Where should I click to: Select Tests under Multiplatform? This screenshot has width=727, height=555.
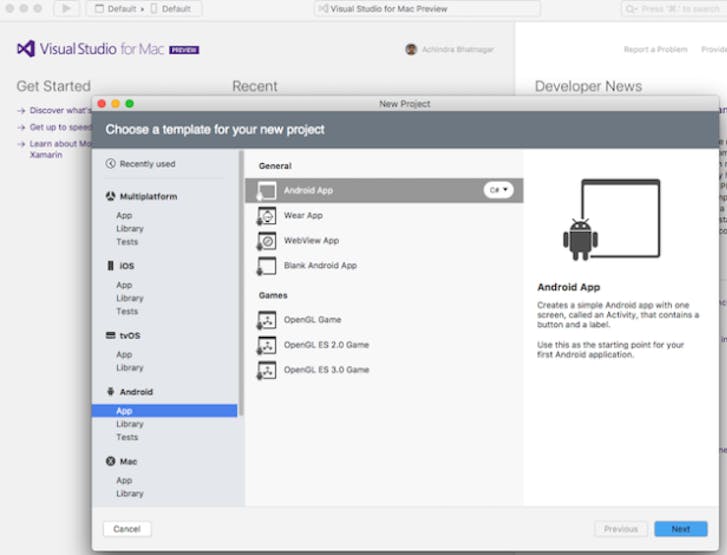pyautogui.click(x=127, y=242)
